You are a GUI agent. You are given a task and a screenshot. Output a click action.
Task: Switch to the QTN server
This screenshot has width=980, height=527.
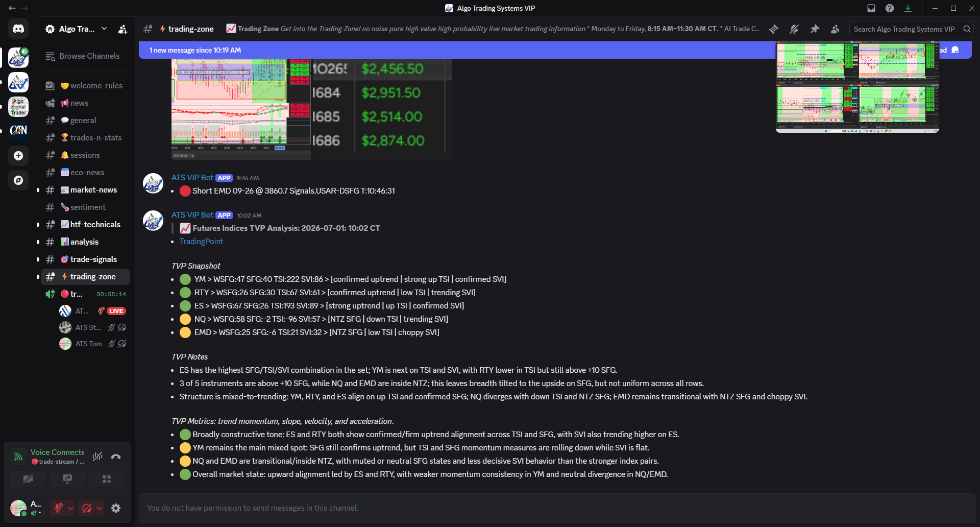click(18, 131)
